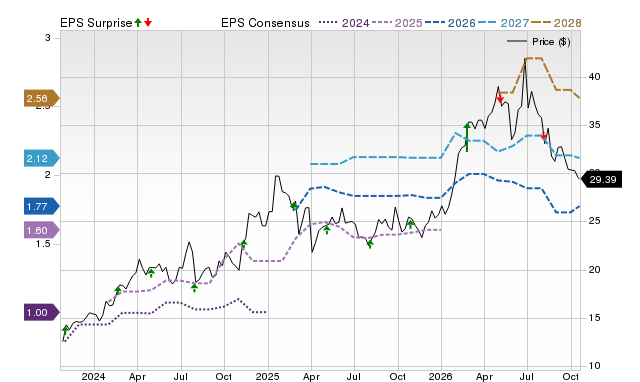Click the 25 label on the price axis

point(594,221)
